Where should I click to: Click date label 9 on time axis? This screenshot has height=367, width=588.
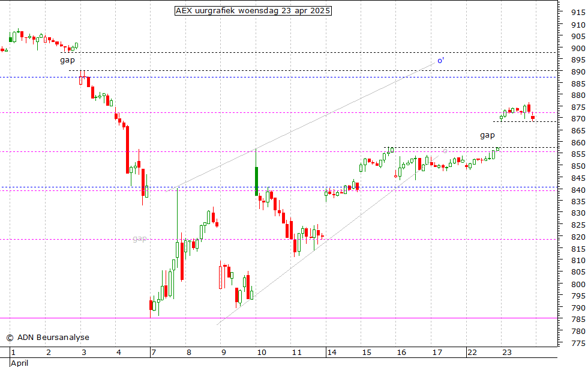223,353
